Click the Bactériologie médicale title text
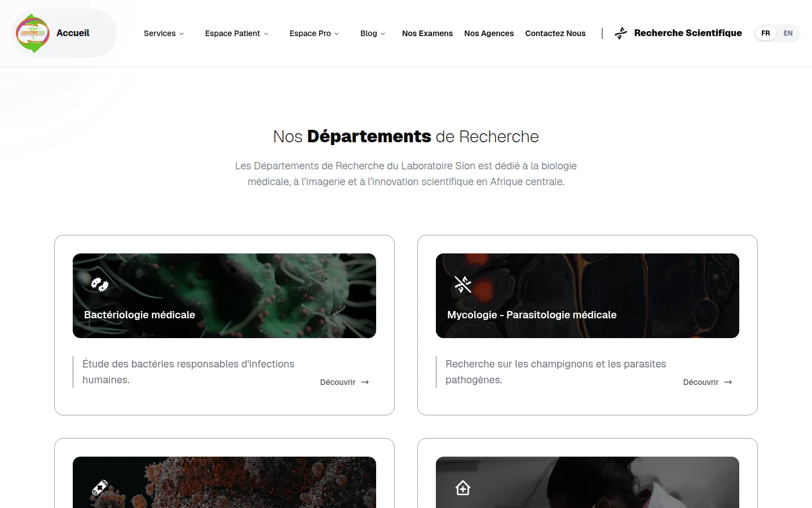Viewport: 812px width, 508px height. click(139, 315)
